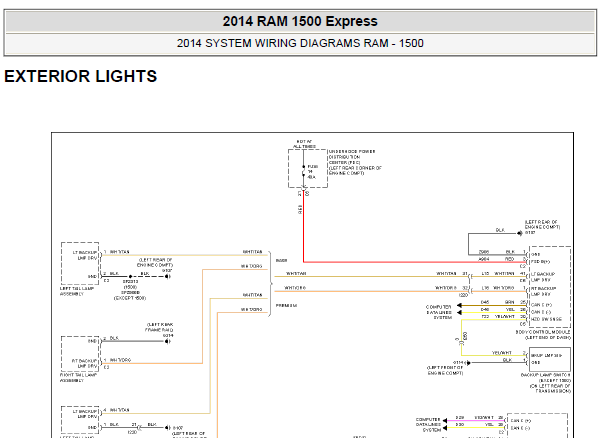Click the '2014 RAM 1500 Express' title
This screenshot has height=438, width=599.
300,21
